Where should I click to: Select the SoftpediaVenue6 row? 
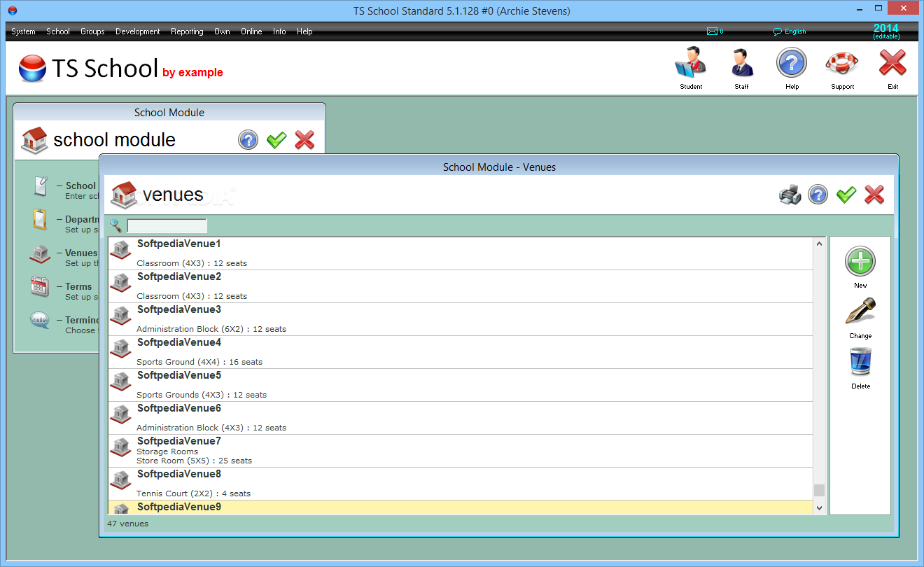[x=461, y=418]
